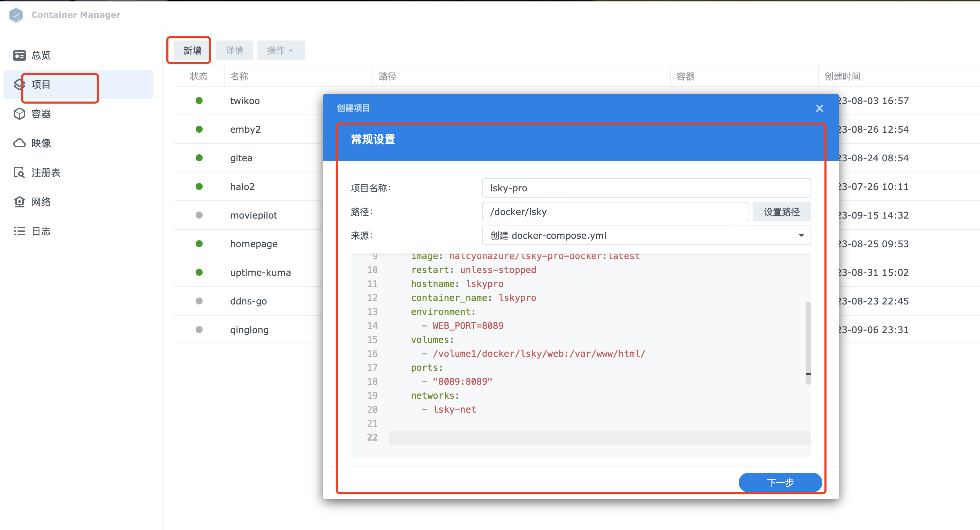Go to 映像 image cloud icon

(x=20, y=143)
